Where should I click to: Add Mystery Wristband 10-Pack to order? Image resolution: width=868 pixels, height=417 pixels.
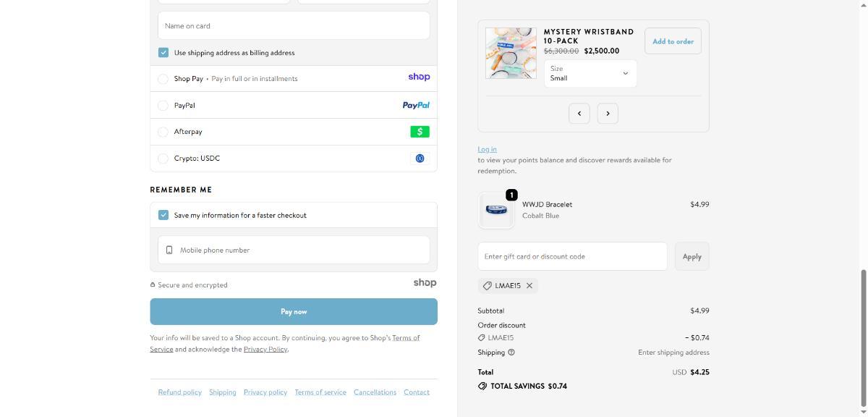pos(673,41)
